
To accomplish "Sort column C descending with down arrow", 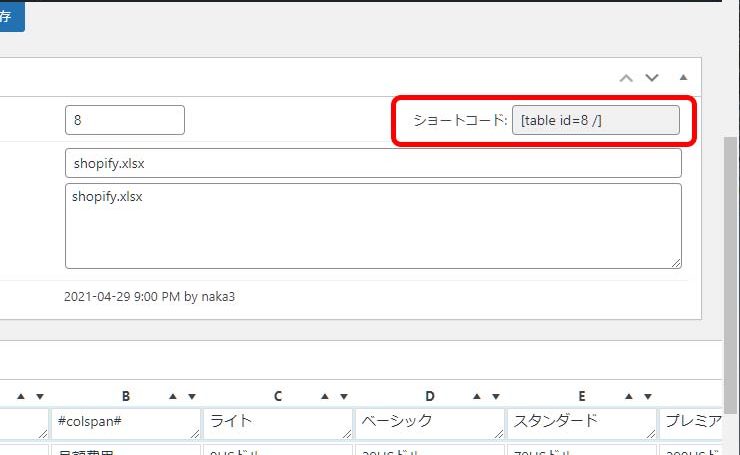I will (343, 397).
